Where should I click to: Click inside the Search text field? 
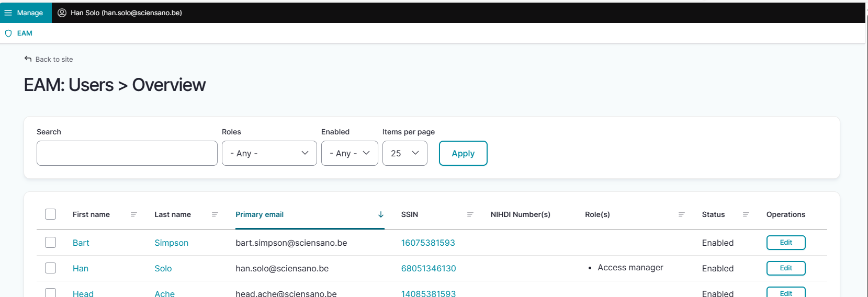[x=127, y=153]
